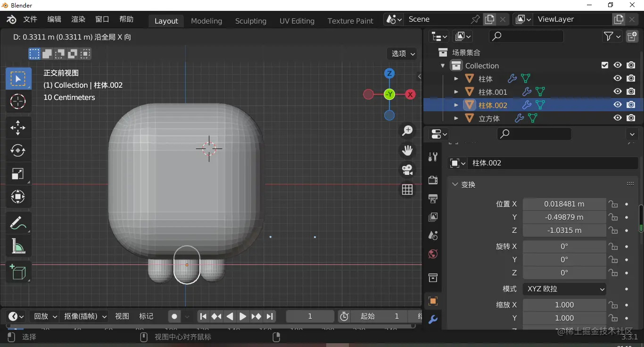Select the Rotate tool

[x=18, y=150]
